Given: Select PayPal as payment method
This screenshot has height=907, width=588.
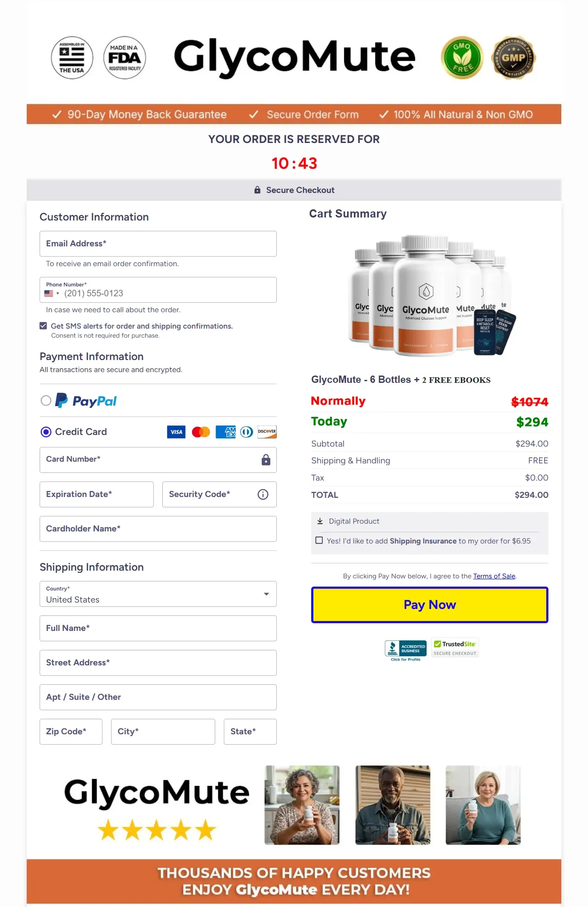Looking at the screenshot, I should (46, 401).
